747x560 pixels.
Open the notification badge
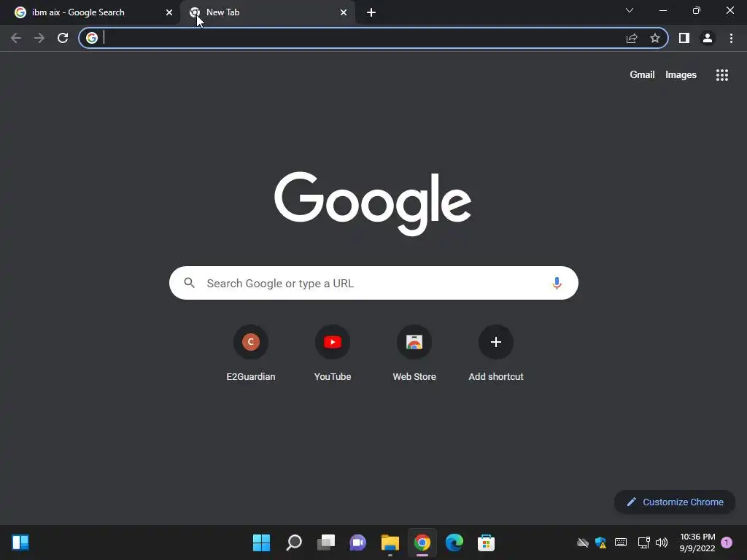[727, 542]
